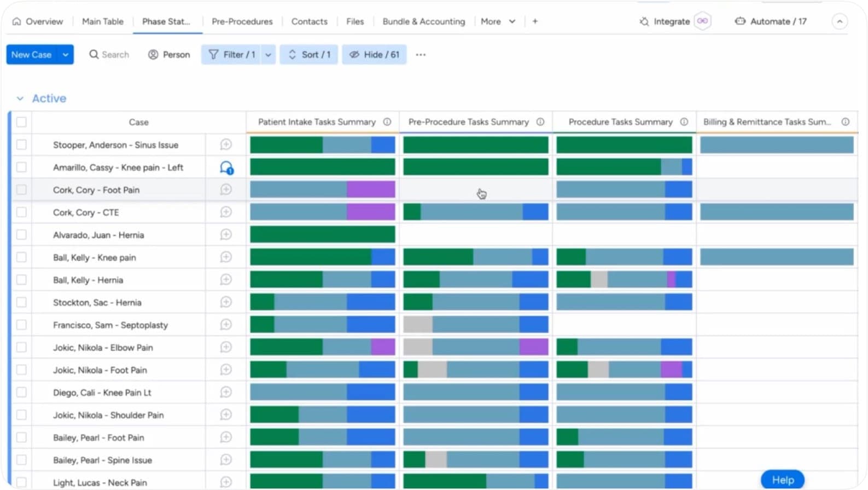Open the Overview tab
The height and width of the screenshot is (490, 868).
[x=38, y=21]
